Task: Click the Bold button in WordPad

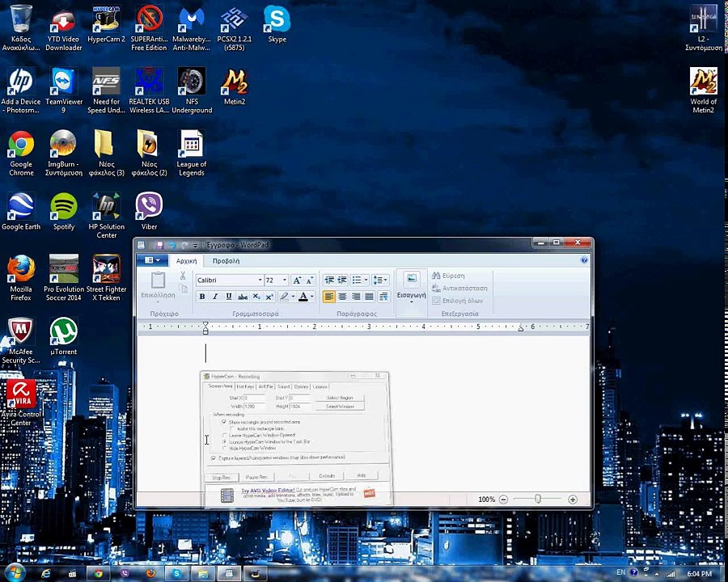Action: coord(202,297)
